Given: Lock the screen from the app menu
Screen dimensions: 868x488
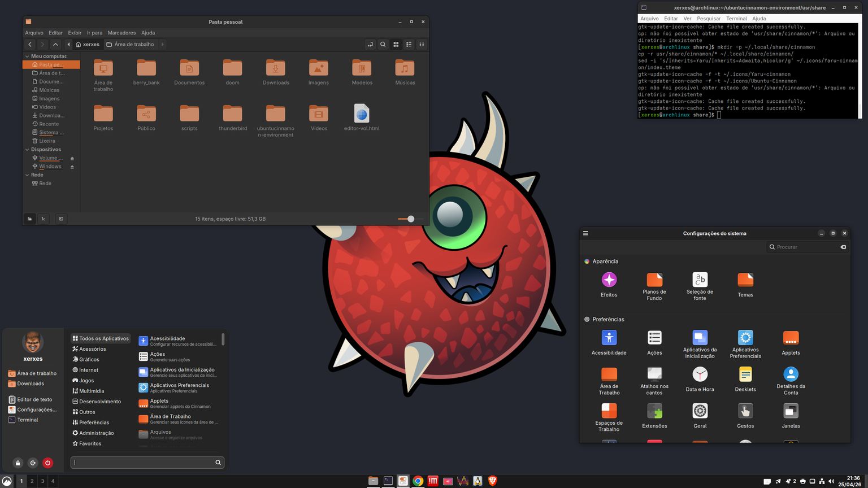Looking at the screenshot, I should click(18, 463).
